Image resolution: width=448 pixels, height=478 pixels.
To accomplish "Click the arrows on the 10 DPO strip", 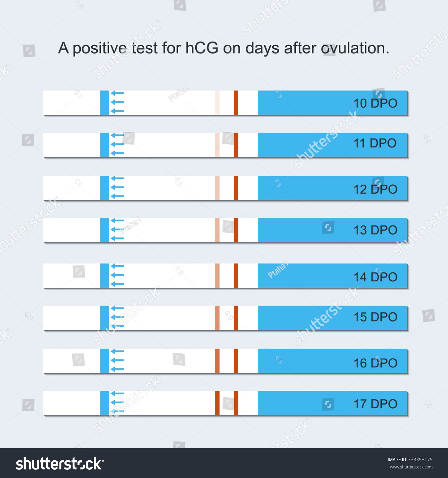I will coord(117,102).
